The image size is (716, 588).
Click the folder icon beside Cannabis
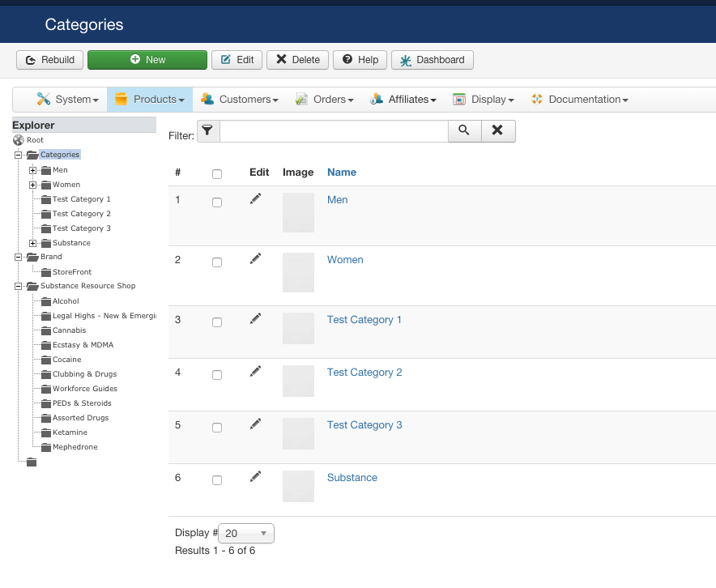(x=46, y=331)
